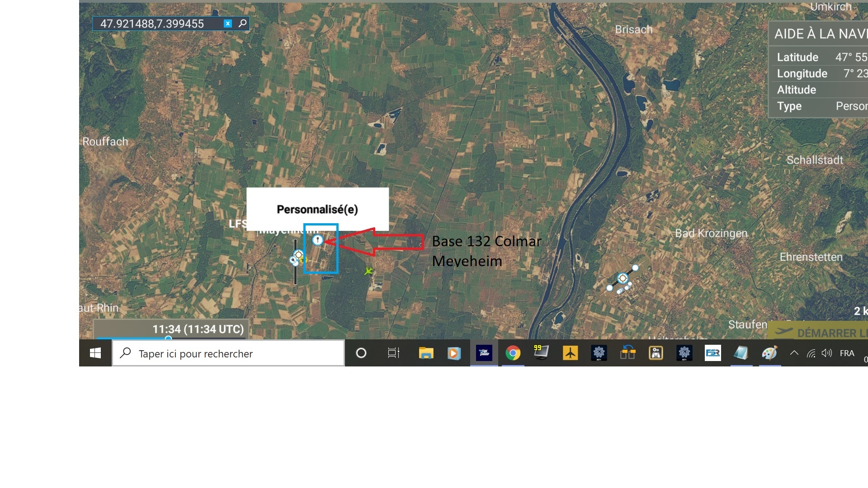Screen dimensions: 868x488
Task: Click the custom pin marker on the map
Action: click(318, 240)
